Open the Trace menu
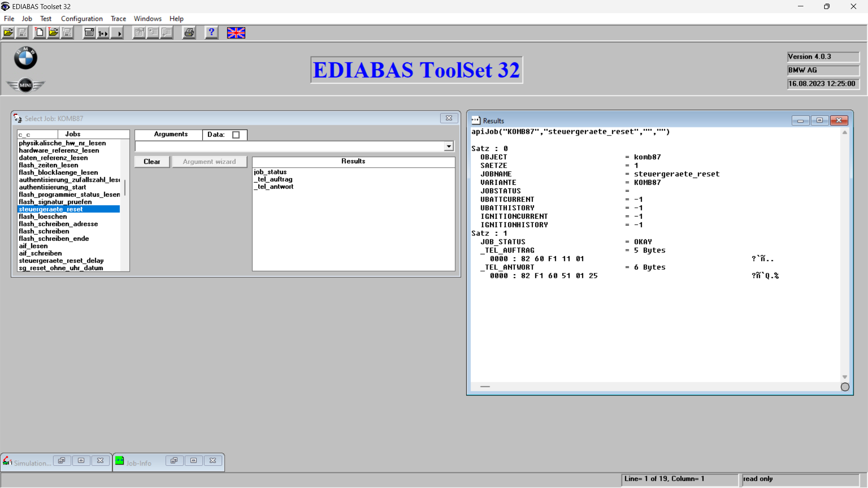The image size is (868, 488). click(118, 19)
